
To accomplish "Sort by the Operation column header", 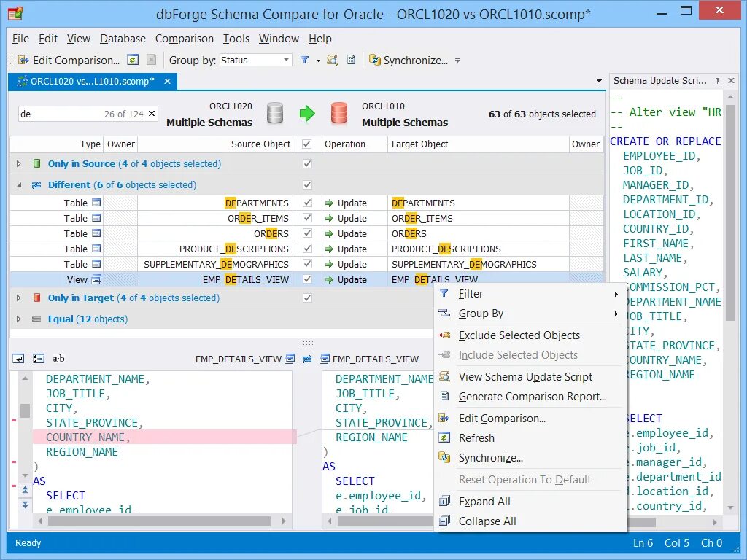I will coord(355,144).
